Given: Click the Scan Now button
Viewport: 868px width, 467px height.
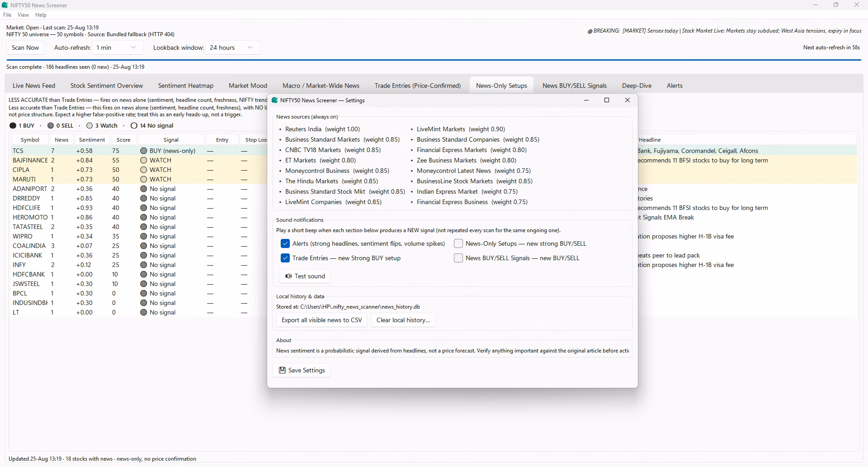Looking at the screenshot, I should tap(25, 48).
